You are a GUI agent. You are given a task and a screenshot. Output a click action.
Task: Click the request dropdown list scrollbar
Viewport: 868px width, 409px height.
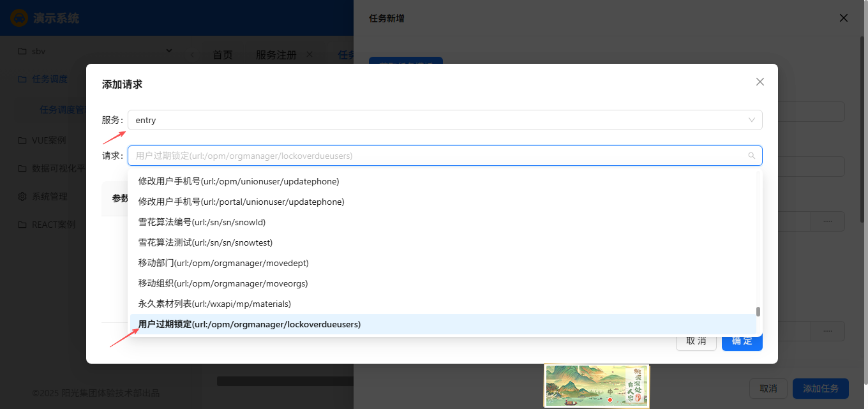tap(758, 311)
